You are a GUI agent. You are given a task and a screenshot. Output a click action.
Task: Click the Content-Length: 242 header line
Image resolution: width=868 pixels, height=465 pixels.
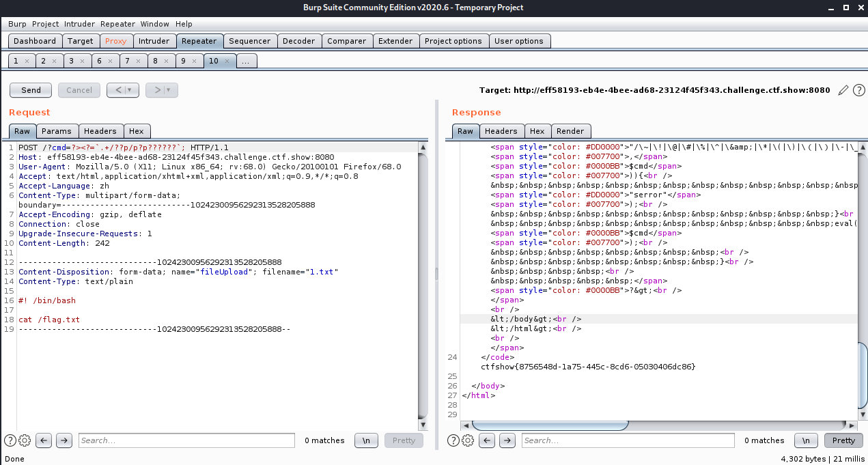pos(64,243)
